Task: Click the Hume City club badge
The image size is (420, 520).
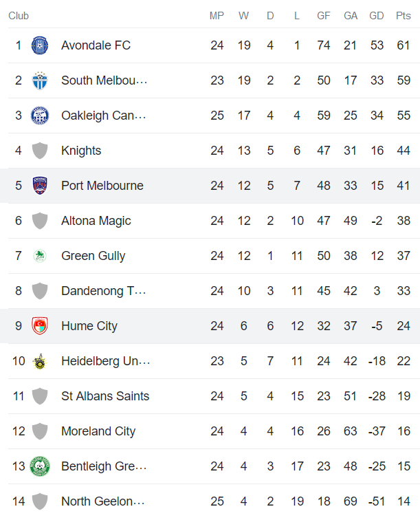Action: point(40,327)
